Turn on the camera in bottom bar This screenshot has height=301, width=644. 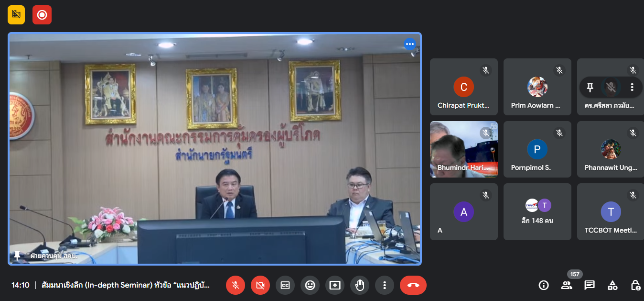click(260, 285)
